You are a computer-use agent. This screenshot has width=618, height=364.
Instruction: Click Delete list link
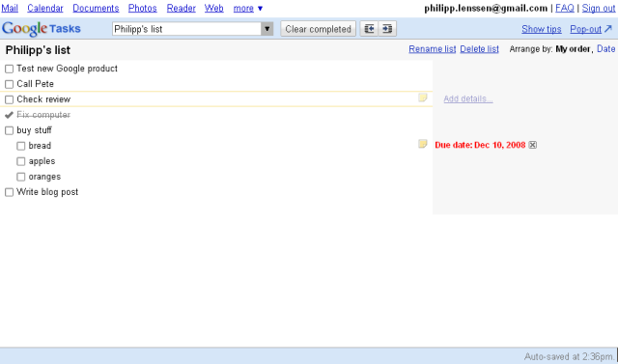click(x=479, y=49)
